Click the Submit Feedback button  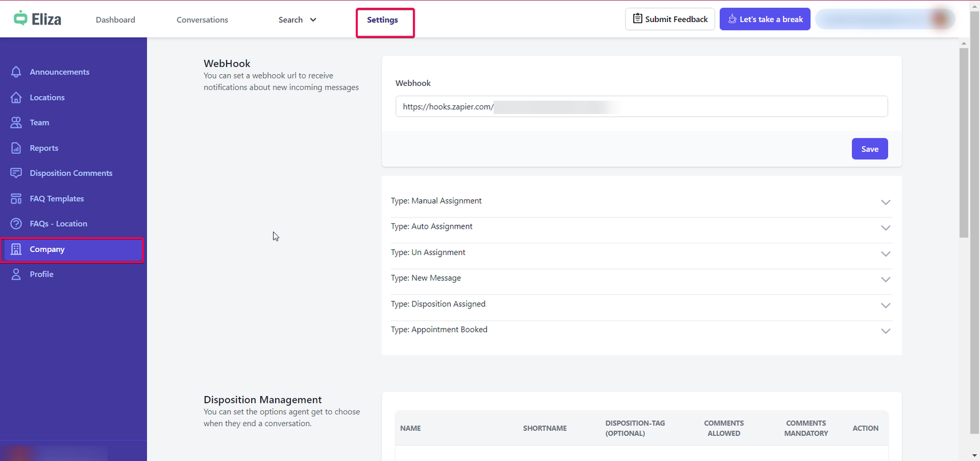(x=670, y=19)
